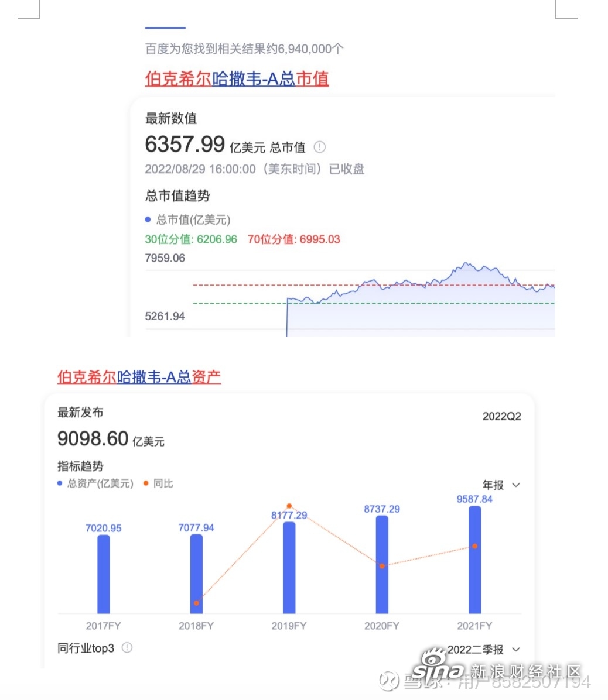The image size is (608, 700).
Task: Click the 30位分值: 6206.96 text
Action: click(191, 239)
